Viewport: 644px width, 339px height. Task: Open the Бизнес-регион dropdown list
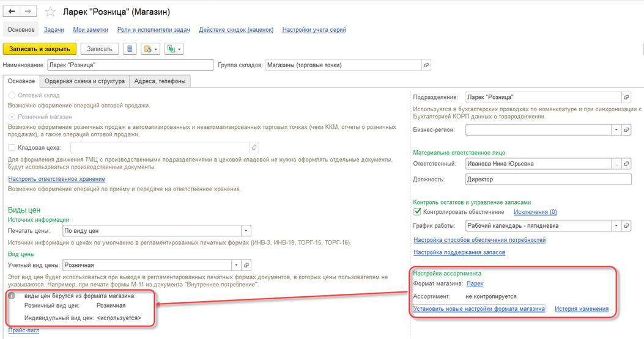coord(616,129)
